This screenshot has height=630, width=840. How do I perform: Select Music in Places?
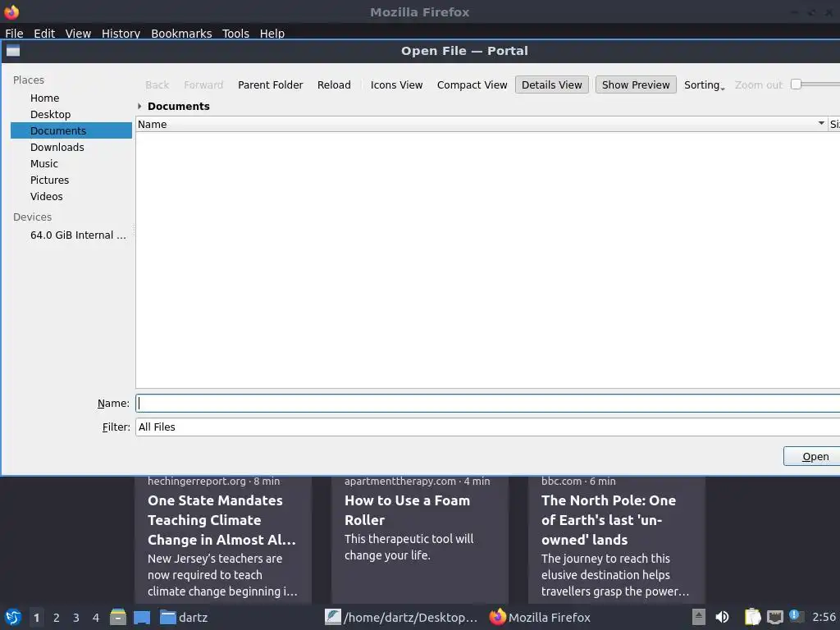[71, 163]
